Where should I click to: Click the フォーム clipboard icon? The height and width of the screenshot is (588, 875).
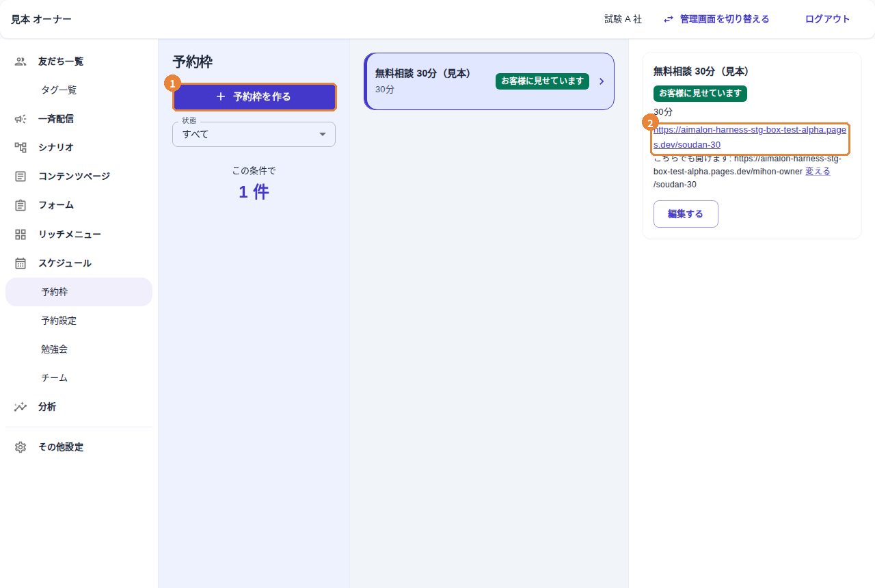coord(21,205)
